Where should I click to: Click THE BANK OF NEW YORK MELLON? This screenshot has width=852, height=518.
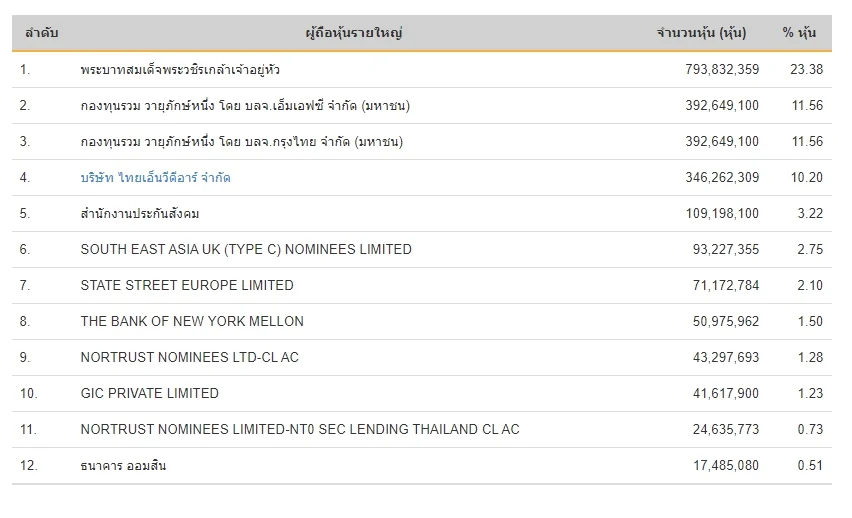[x=192, y=322]
